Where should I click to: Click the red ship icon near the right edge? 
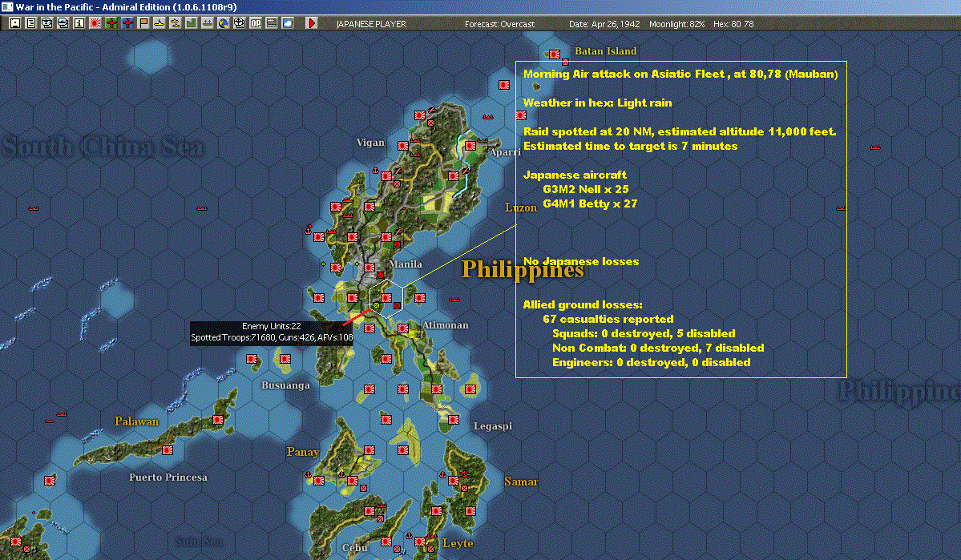875,147
